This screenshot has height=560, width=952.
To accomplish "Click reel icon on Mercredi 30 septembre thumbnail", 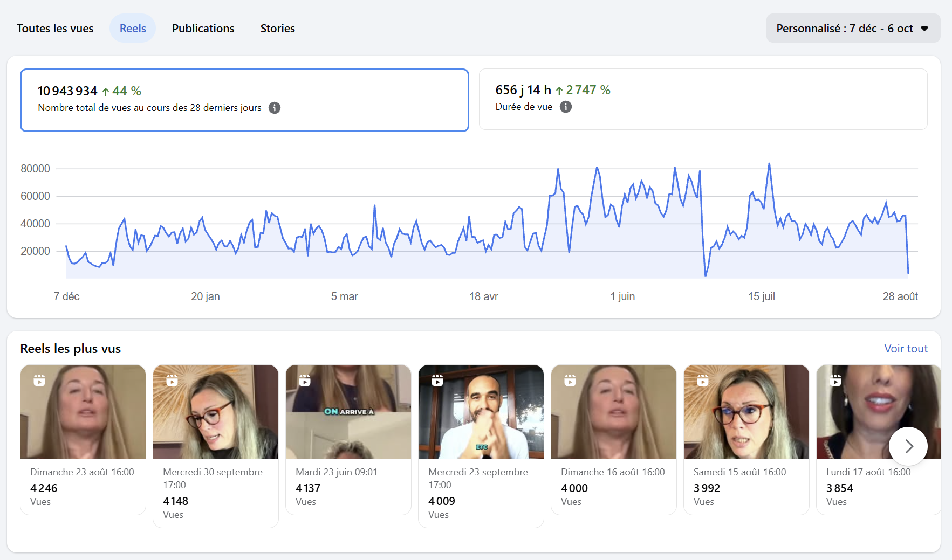I will pyautogui.click(x=172, y=381).
